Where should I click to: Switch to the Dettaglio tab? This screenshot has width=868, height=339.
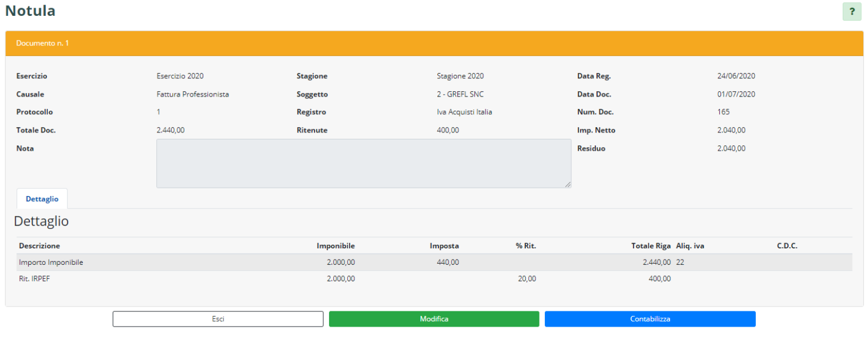click(x=42, y=199)
